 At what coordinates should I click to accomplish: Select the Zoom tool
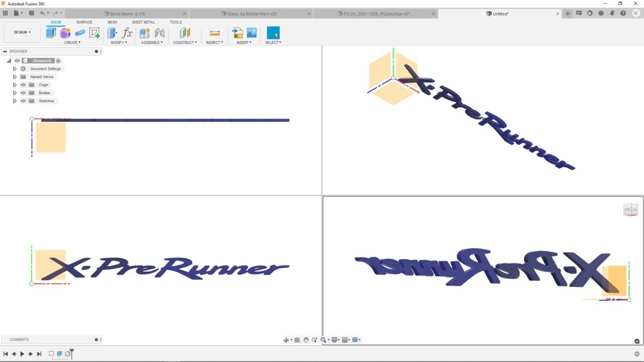(314, 340)
